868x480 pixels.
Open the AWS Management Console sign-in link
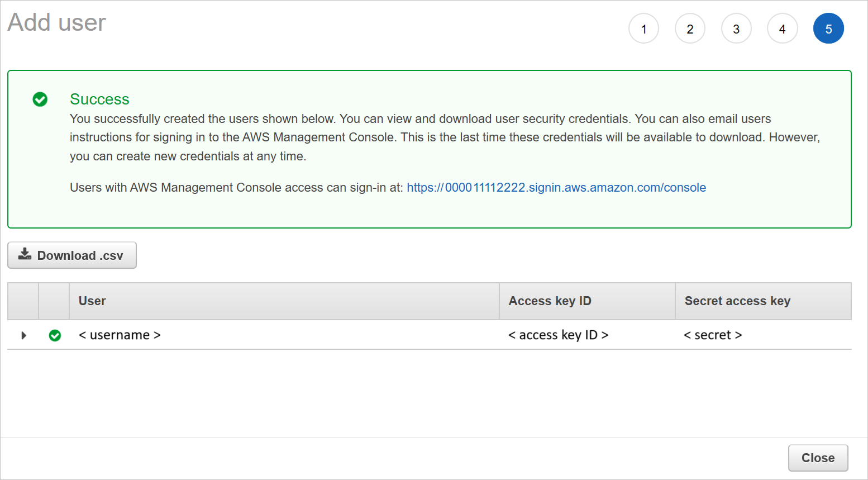pos(556,187)
